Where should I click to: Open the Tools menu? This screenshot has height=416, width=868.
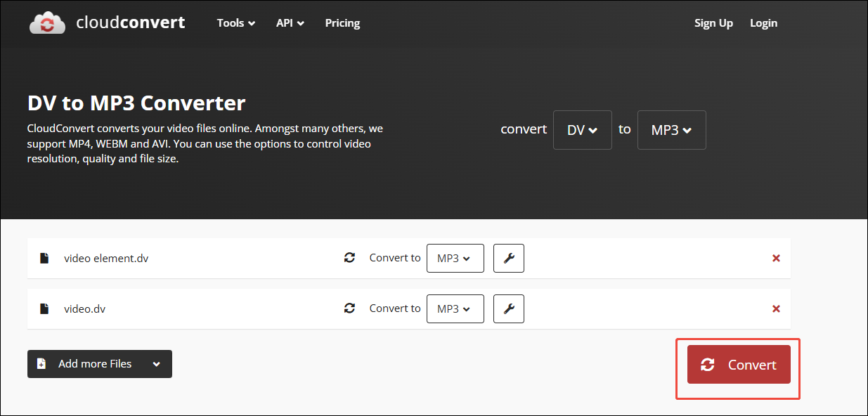235,23
